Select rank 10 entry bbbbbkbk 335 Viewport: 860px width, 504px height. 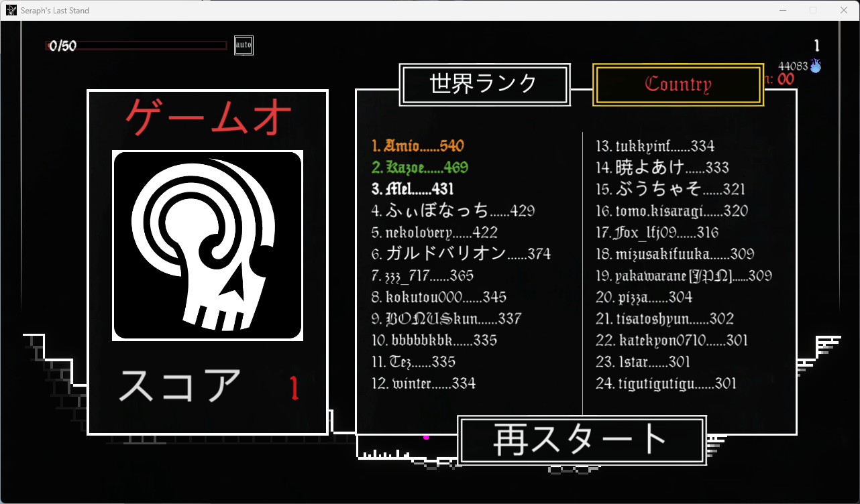coord(435,340)
